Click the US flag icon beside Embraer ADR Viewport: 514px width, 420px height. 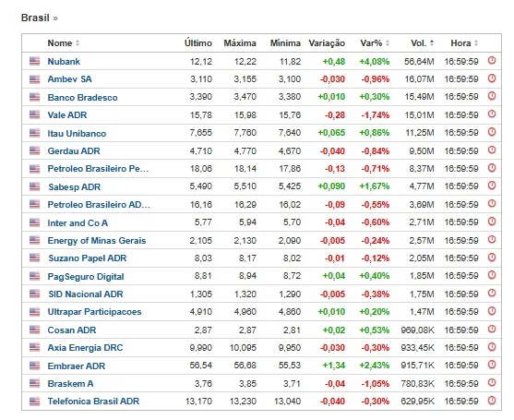(34, 366)
